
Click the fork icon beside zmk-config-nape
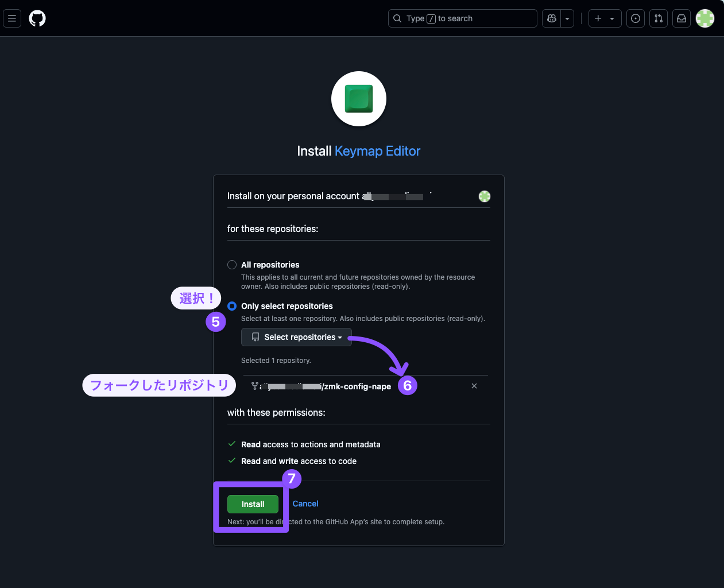(x=255, y=386)
